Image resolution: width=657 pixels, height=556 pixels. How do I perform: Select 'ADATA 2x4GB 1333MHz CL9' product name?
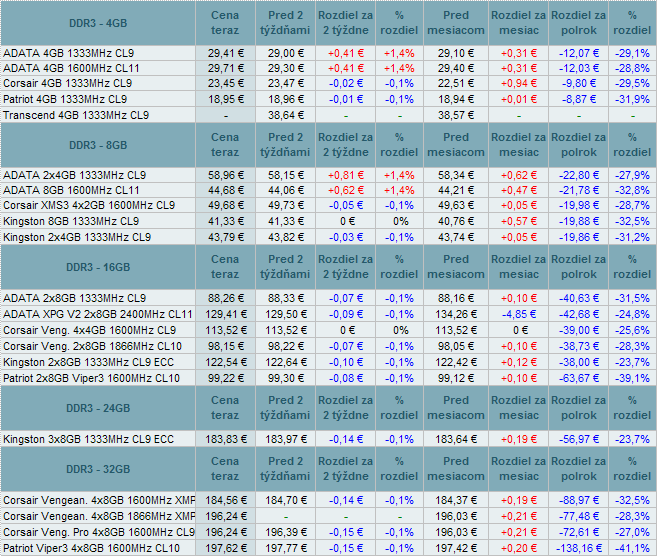75,175
